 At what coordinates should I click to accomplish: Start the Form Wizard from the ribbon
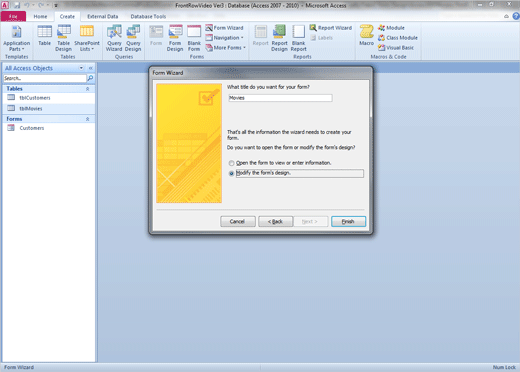pos(224,28)
